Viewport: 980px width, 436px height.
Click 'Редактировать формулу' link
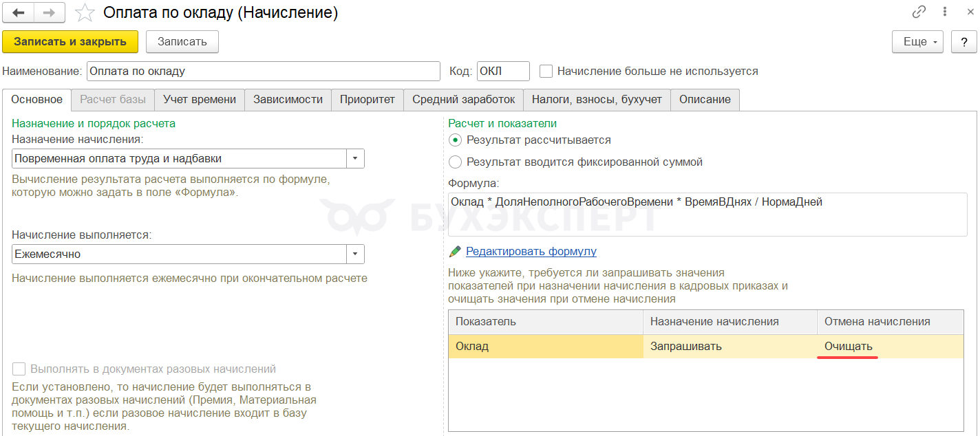pyautogui.click(x=531, y=251)
